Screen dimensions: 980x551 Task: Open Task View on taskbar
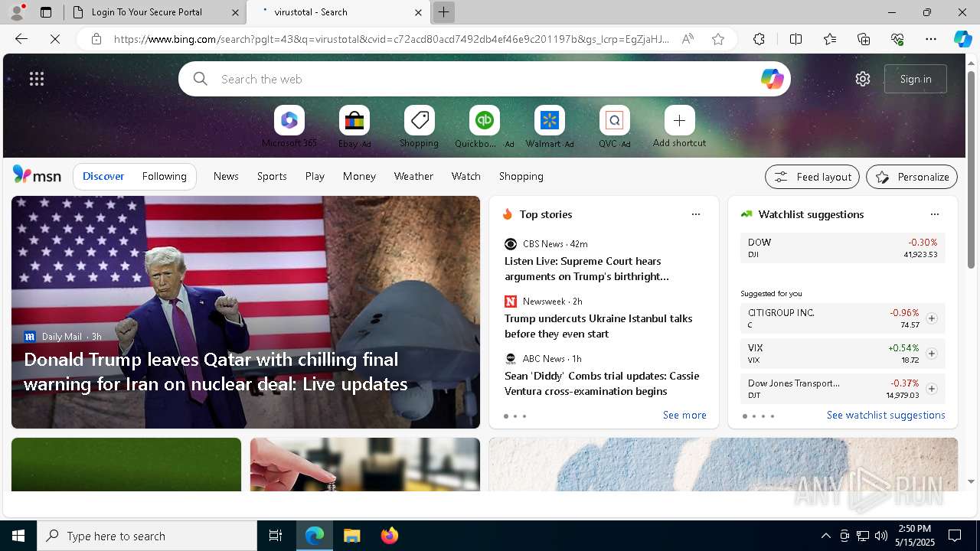point(276,536)
